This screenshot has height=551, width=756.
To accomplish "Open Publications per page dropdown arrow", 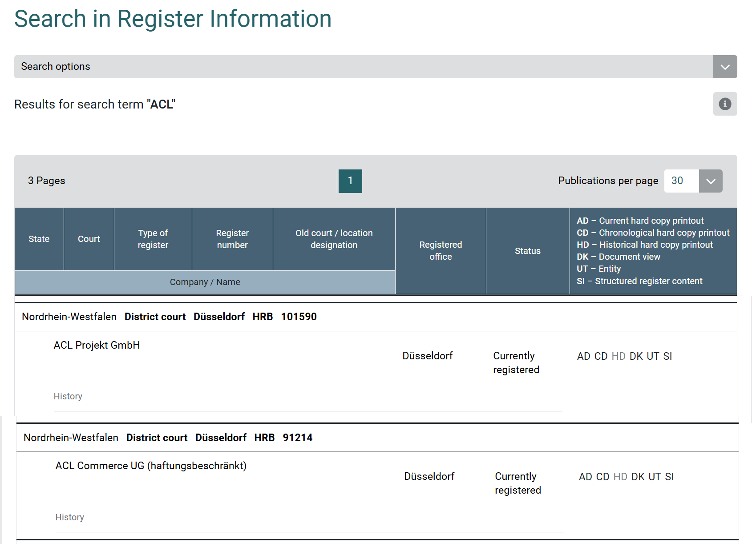I will 711,181.
